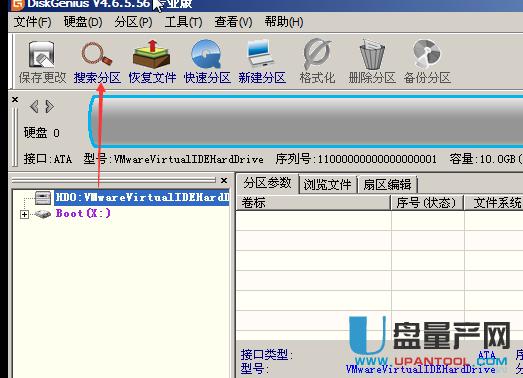Switch to the 扇区编辑 tab

[x=387, y=184]
